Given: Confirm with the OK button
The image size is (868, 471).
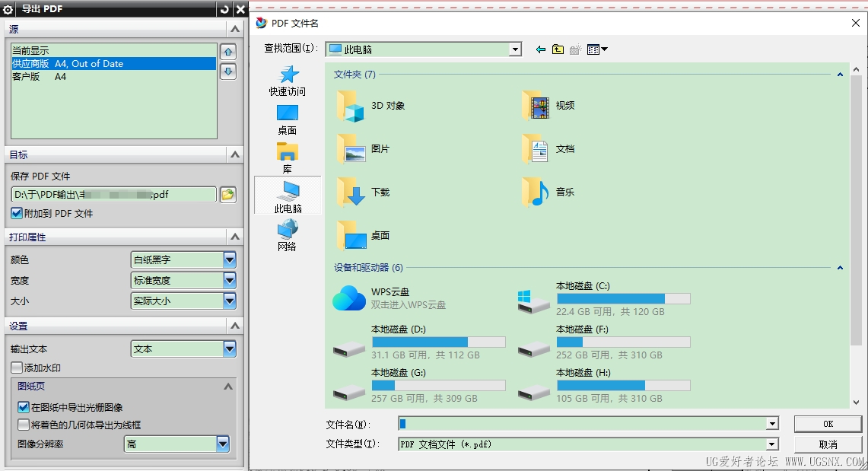Looking at the screenshot, I should click(828, 424).
